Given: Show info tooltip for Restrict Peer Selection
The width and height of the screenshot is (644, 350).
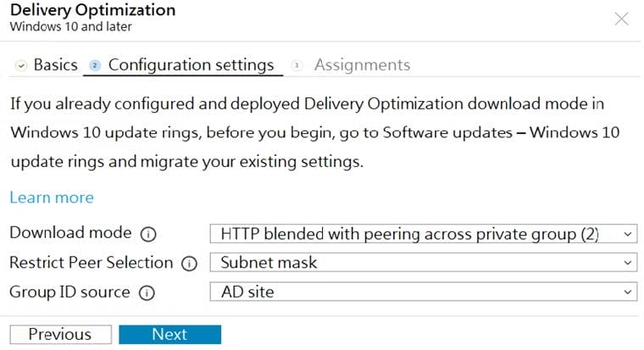Looking at the screenshot, I should (189, 264).
